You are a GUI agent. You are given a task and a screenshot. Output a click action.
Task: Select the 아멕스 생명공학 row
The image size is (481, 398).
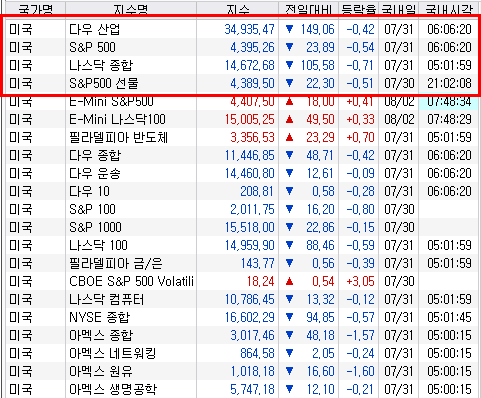[242, 389]
